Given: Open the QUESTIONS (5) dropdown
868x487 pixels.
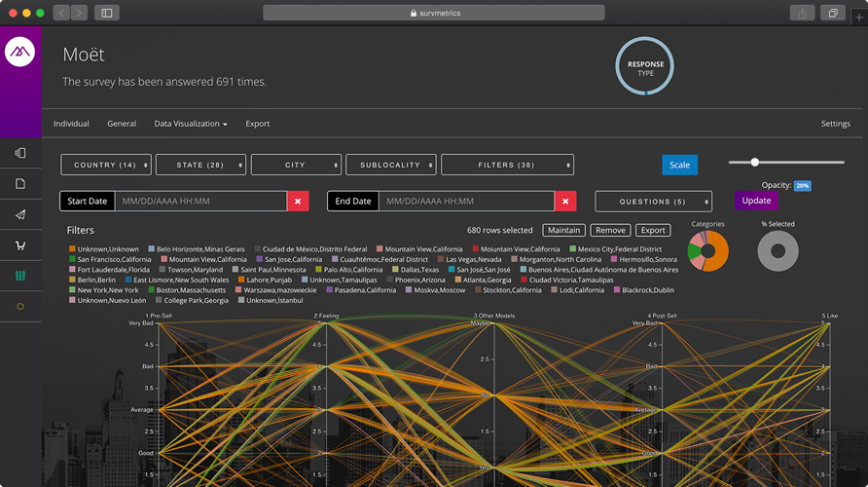Looking at the screenshot, I should (x=653, y=201).
